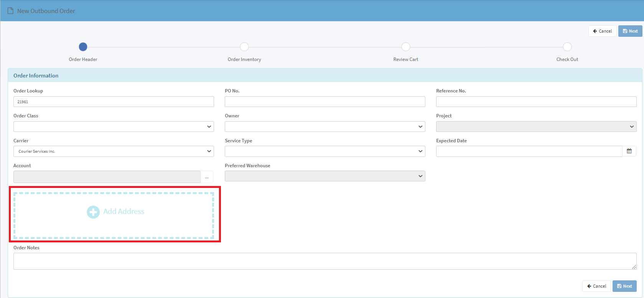This screenshot has width=644, height=298.
Task: Open the Carrier dropdown showing Courier Services Inc.
Action: 114,151
